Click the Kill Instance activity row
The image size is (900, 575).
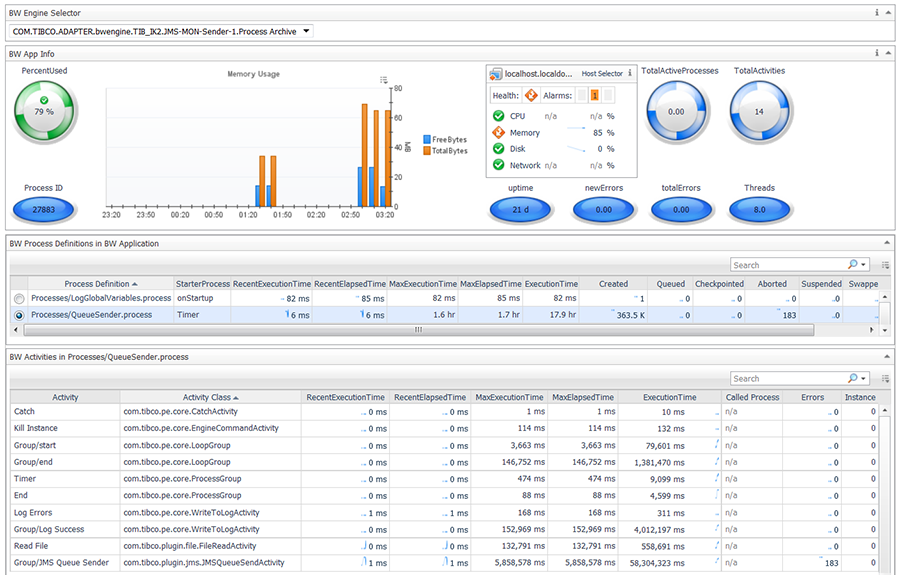(x=36, y=428)
